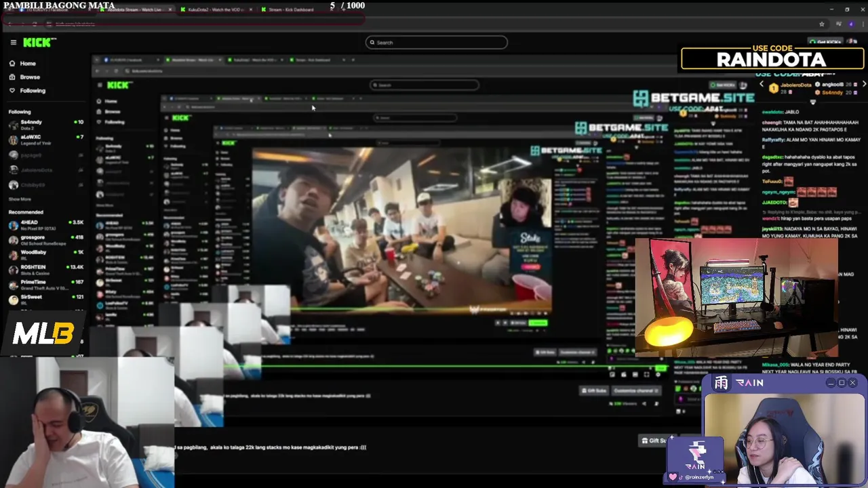This screenshot has width=868, height=488.
Task: Show previous chat leaderboard entries with left arrow
Action: point(761,85)
